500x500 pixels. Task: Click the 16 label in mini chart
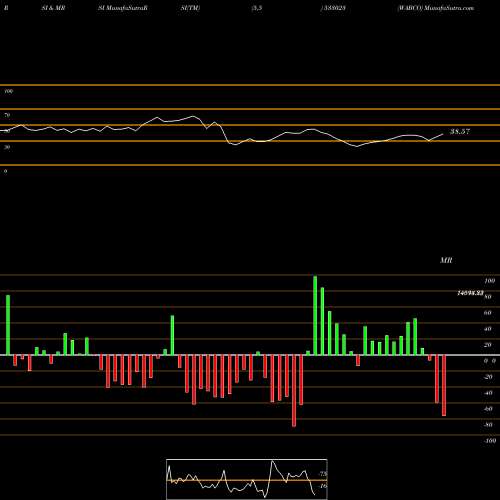(x=323, y=486)
